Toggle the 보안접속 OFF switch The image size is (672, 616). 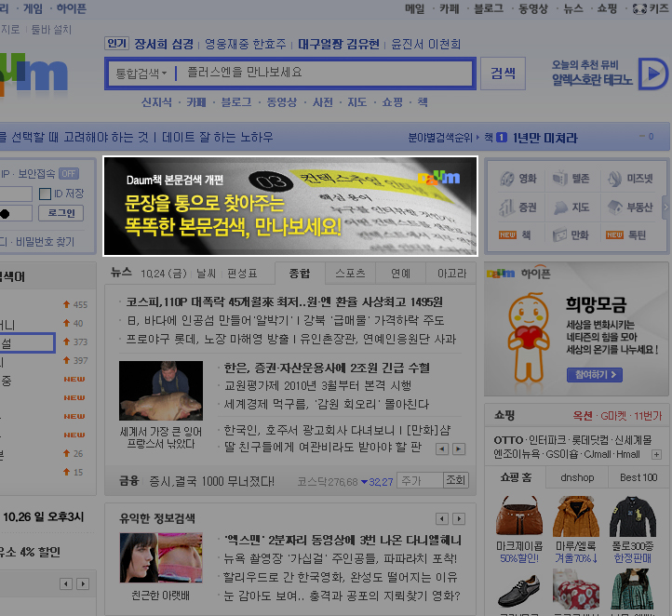69,173
